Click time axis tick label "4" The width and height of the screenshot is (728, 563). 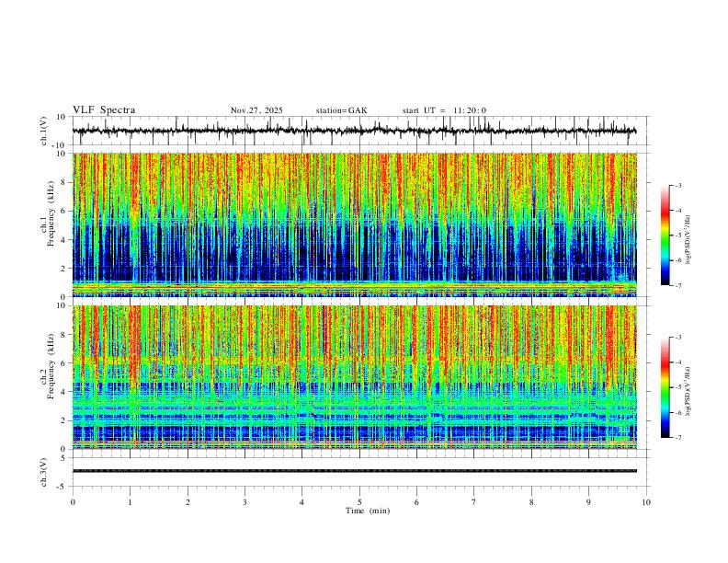pos(301,502)
